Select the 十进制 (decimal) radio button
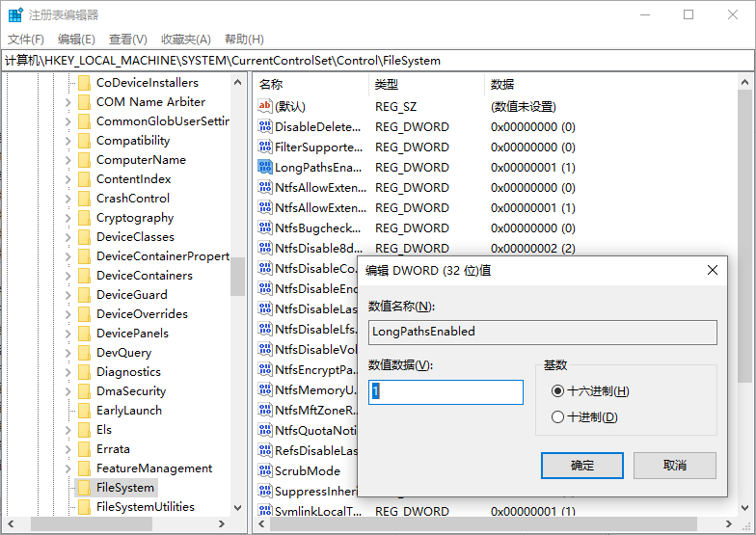Viewport: 756px width, 535px height. coord(557,417)
